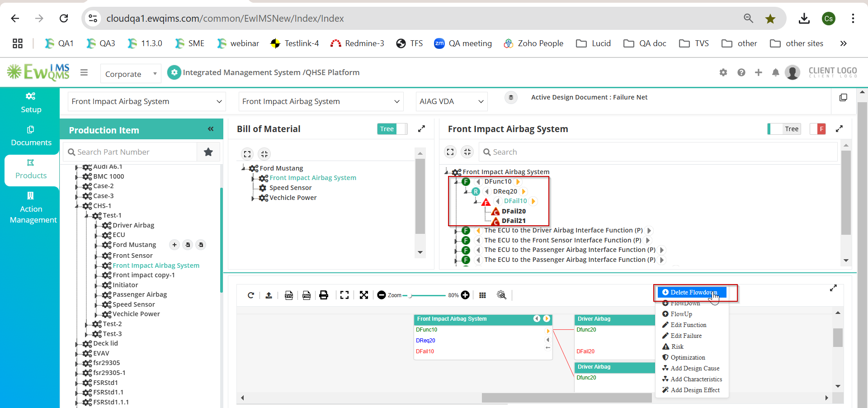This screenshot has width=868, height=408.
Task: Focus the Search Part Number field
Action: pos(130,152)
